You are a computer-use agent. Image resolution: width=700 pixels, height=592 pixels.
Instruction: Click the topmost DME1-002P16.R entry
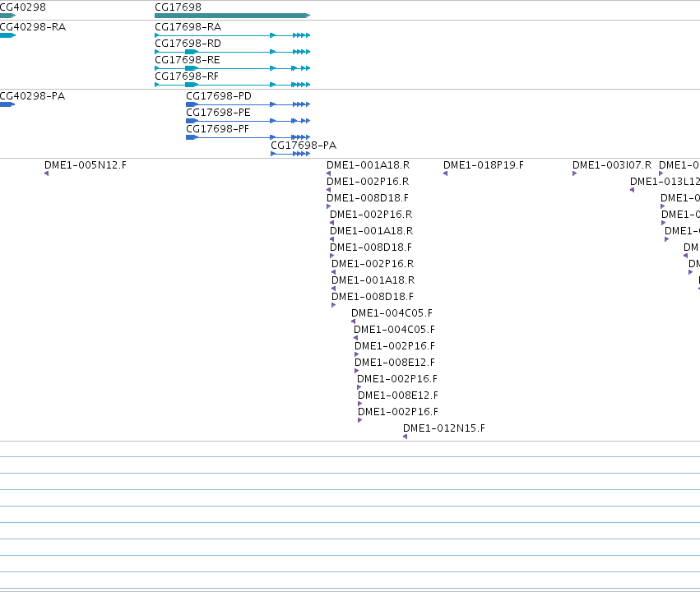coord(368,182)
